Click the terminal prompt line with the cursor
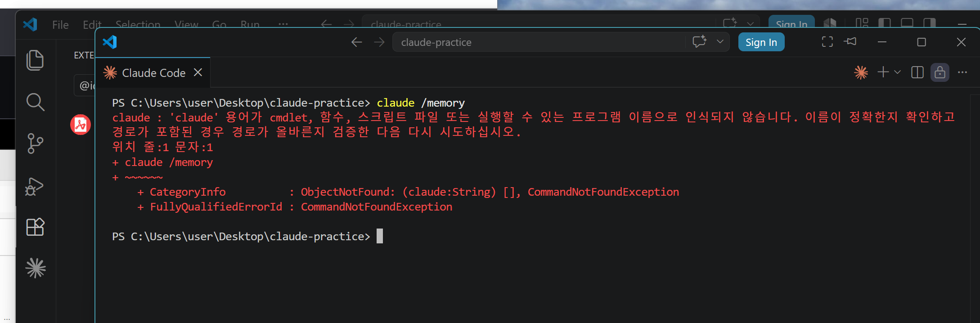This screenshot has width=980, height=323. [247, 236]
